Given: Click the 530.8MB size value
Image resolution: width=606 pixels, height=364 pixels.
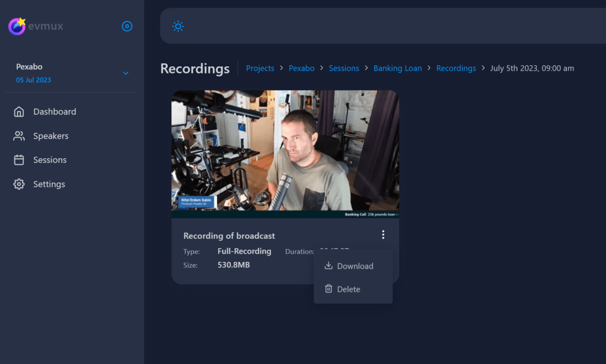Looking at the screenshot, I should 234,265.
